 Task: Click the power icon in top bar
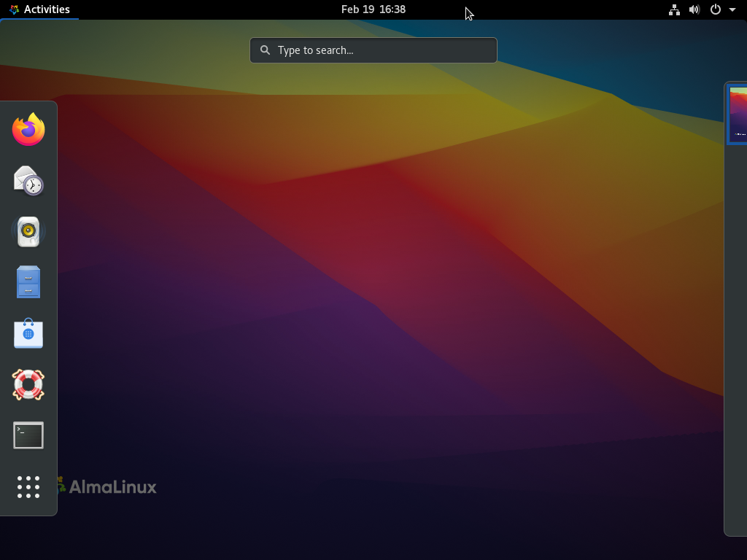click(715, 9)
